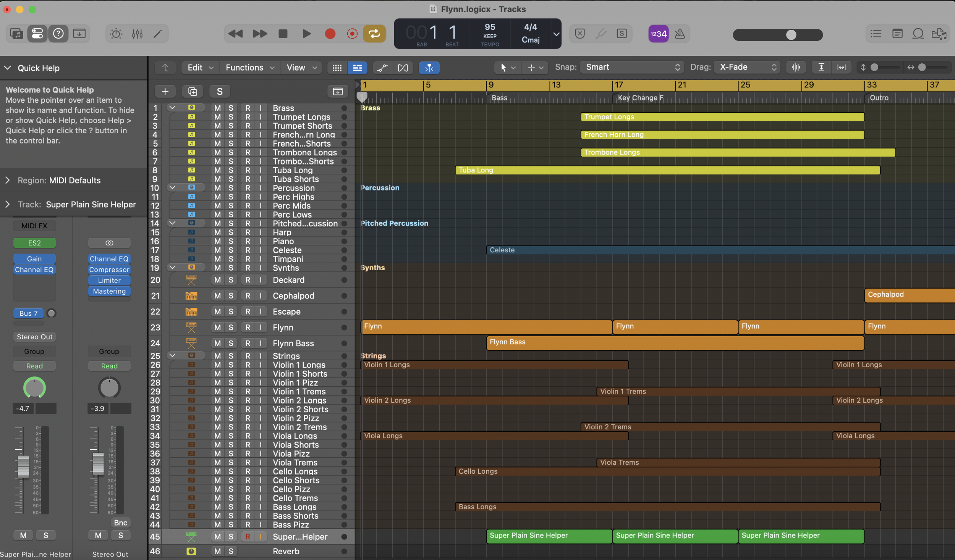Click the ES2 instrument slot

coord(34,243)
